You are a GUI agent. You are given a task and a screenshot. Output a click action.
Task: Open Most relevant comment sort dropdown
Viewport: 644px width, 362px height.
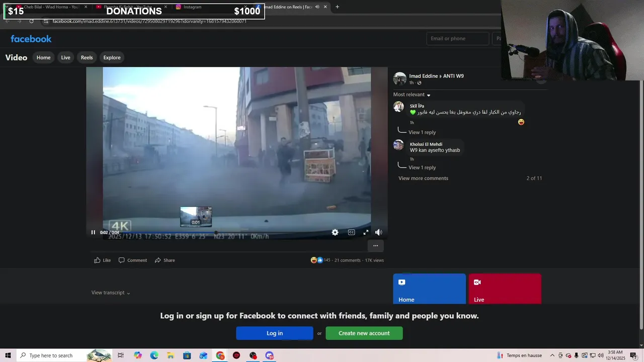(412, 95)
